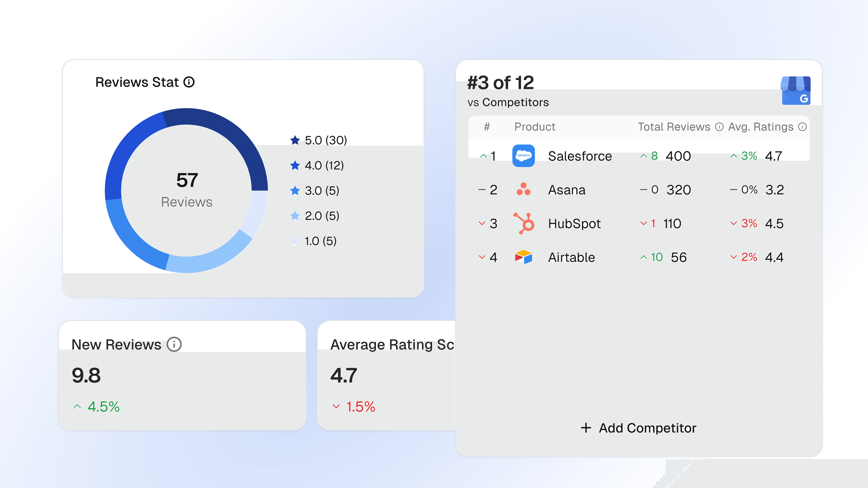Click the Reviews Stat info icon
The image size is (868, 488).
pos(189,82)
